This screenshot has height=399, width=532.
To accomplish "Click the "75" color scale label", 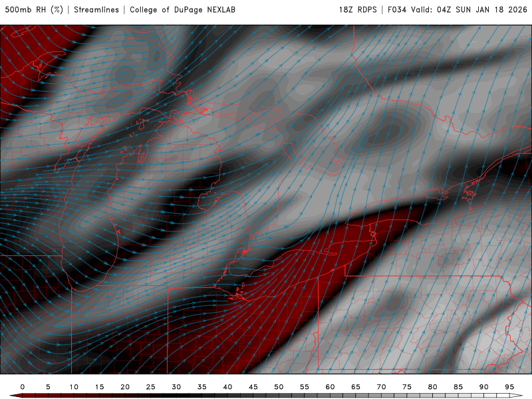I will pos(407,387).
